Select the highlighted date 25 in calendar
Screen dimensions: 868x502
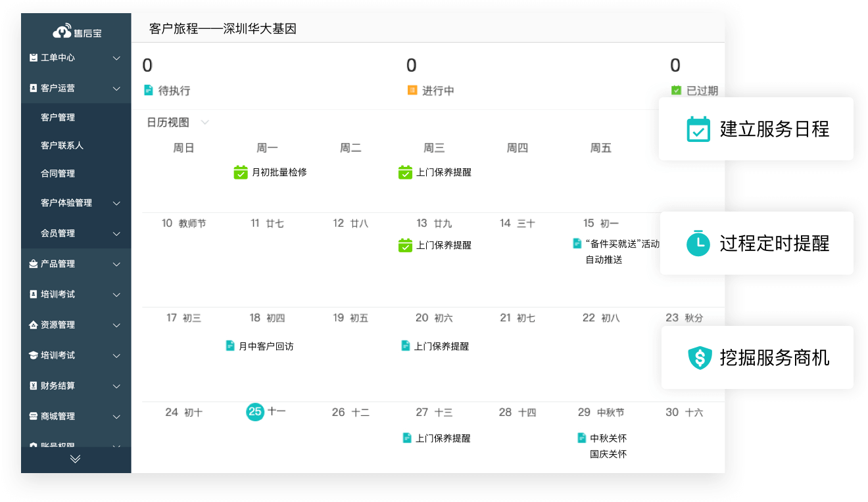254,412
